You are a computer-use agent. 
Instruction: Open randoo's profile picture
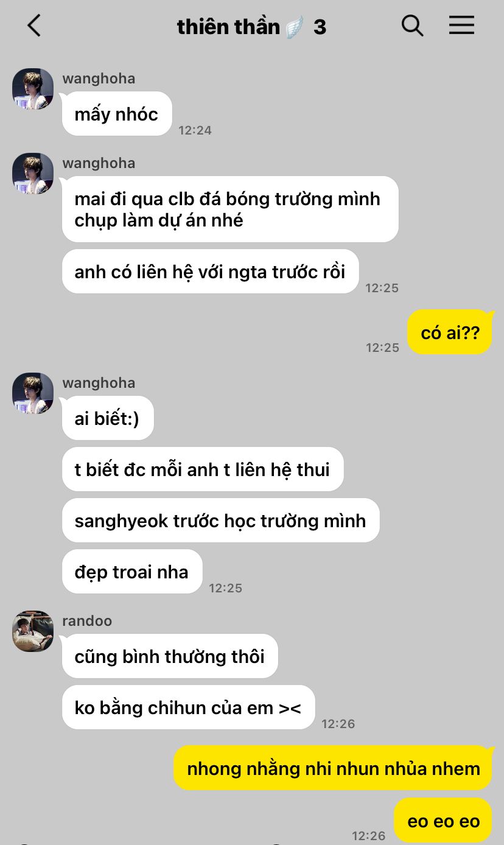coord(33,631)
